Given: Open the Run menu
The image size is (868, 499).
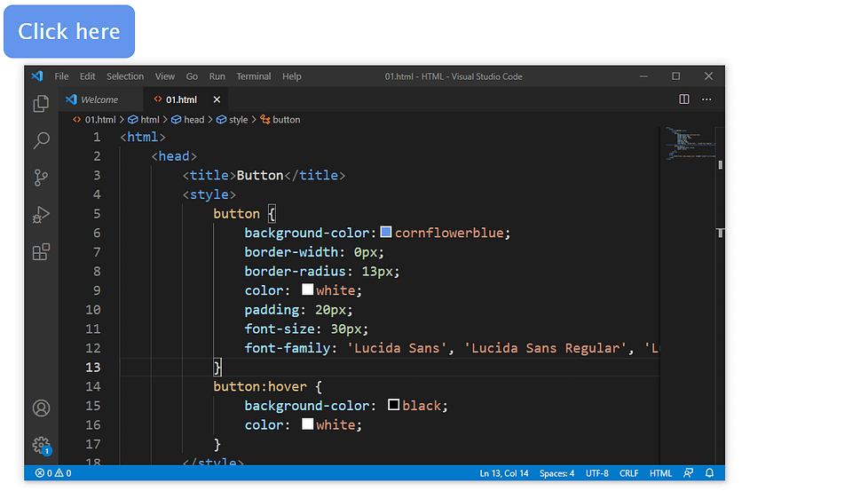Looking at the screenshot, I should pos(217,76).
